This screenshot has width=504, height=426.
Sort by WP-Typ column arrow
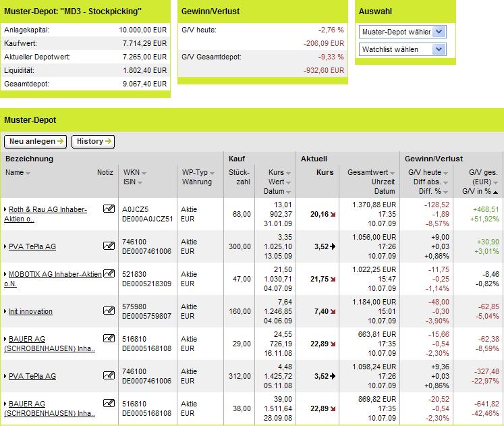tap(212, 174)
